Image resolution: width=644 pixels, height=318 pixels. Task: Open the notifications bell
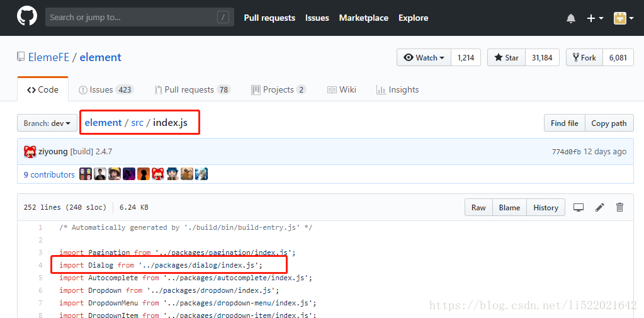click(x=570, y=18)
